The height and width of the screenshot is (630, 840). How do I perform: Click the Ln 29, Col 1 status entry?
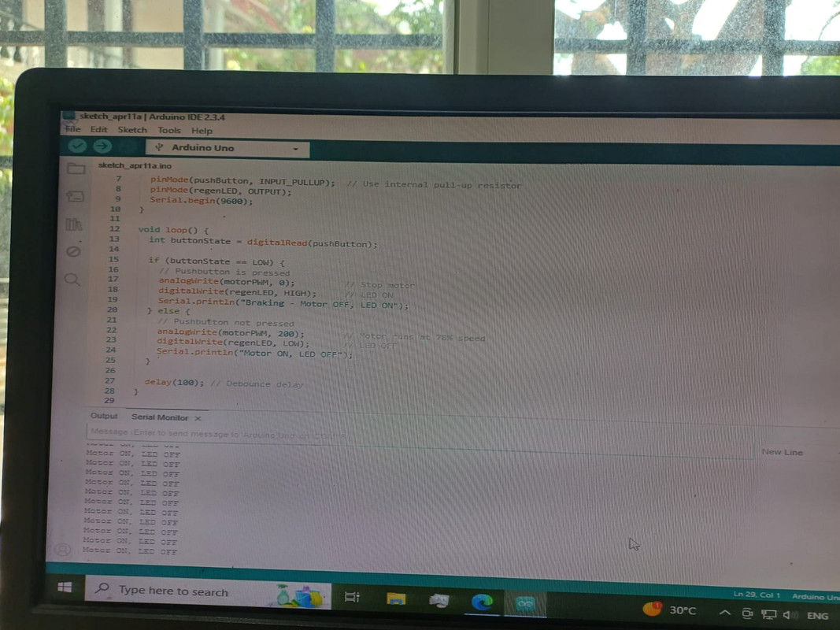pos(756,594)
